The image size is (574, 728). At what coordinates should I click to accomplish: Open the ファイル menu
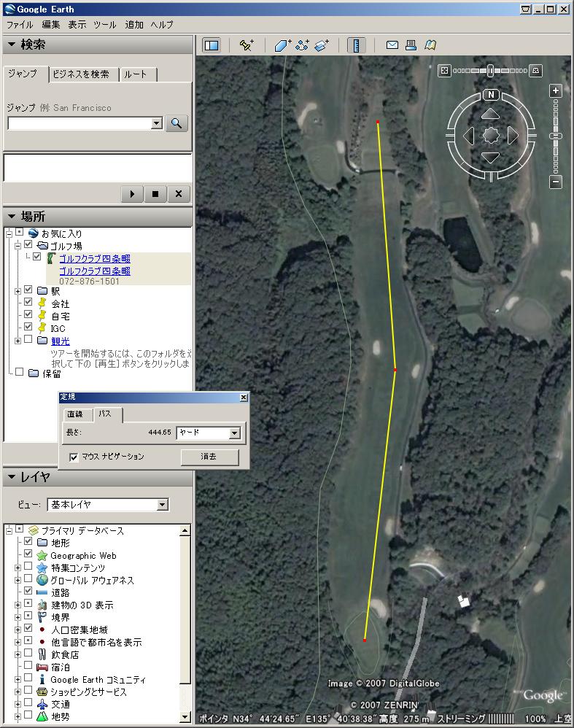coord(20,25)
